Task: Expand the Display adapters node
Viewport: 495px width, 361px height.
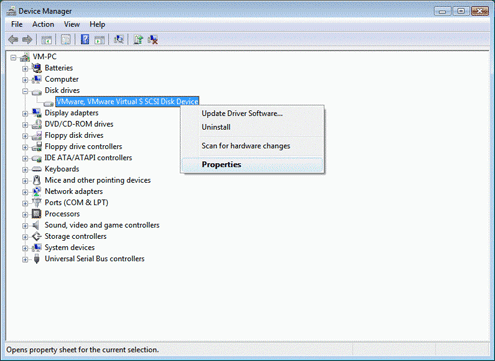Action: tap(25, 114)
